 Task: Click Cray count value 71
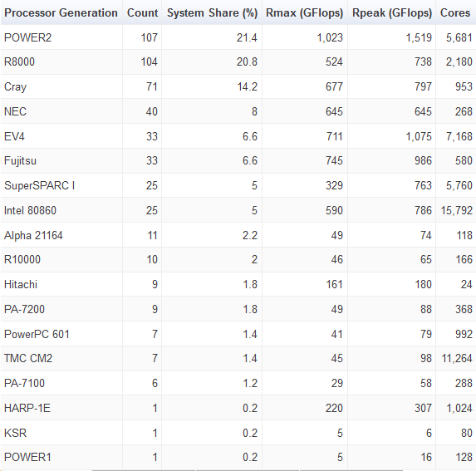point(152,86)
